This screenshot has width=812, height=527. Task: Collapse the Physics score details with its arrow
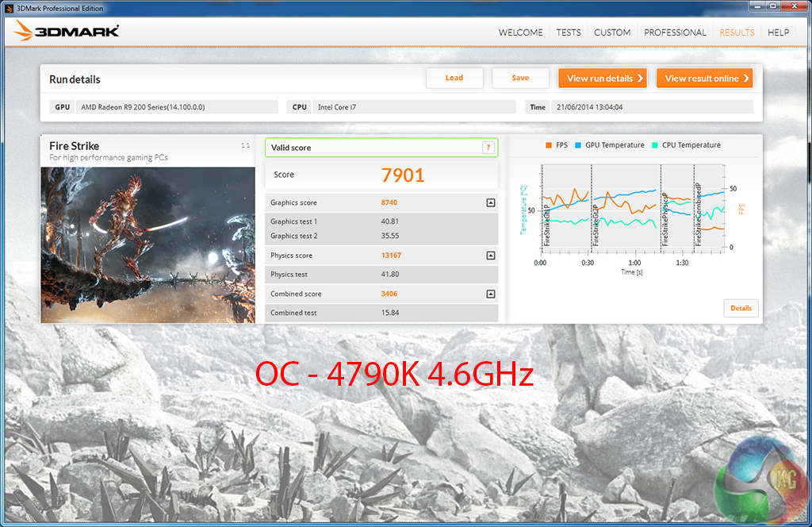490,256
